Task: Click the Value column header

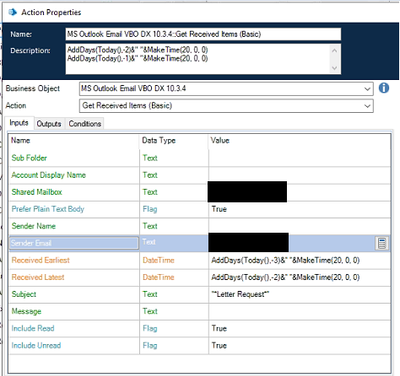Action: coord(220,140)
